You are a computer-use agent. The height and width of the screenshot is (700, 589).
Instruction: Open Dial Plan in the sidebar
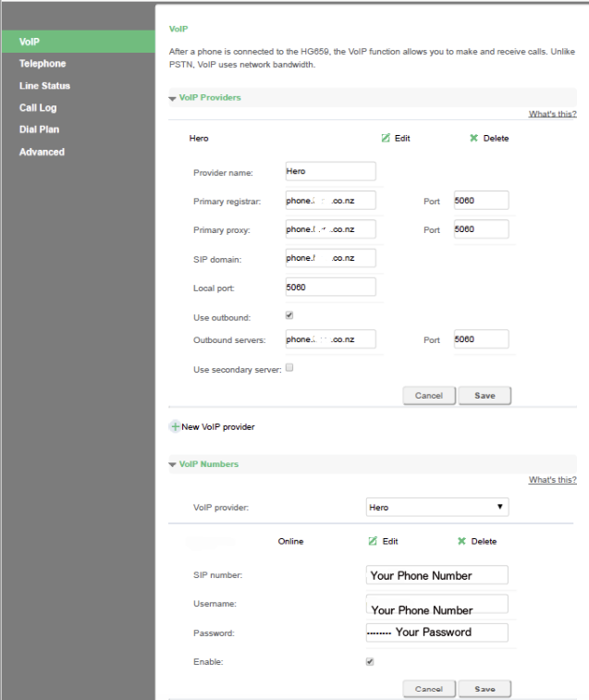tap(39, 129)
